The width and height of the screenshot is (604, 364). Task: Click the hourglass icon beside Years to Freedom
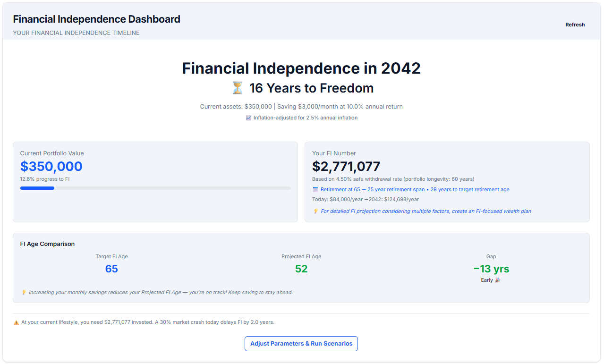click(x=238, y=88)
